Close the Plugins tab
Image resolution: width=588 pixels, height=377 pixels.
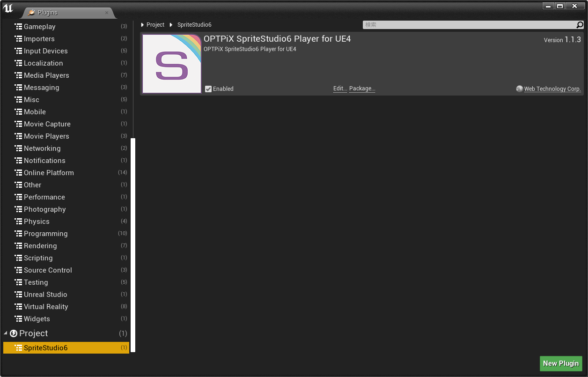(106, 13)
